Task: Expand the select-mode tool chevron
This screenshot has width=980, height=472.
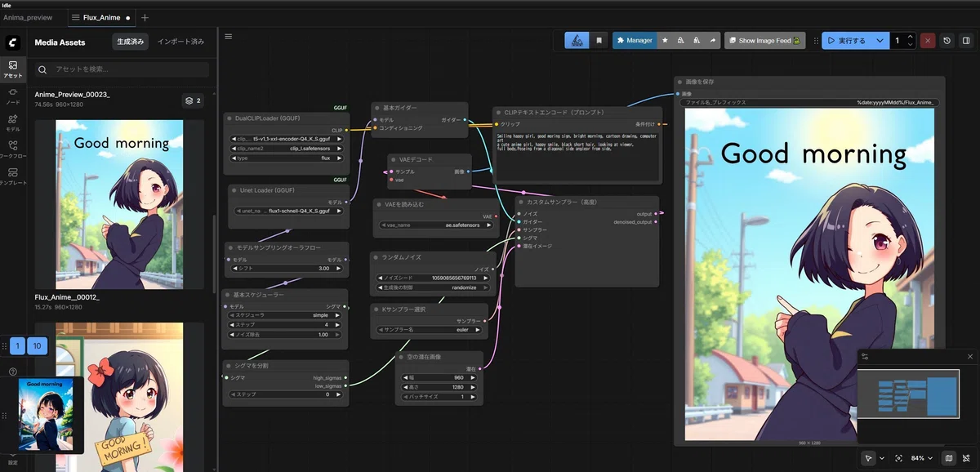Action: (x=882, y=458)
